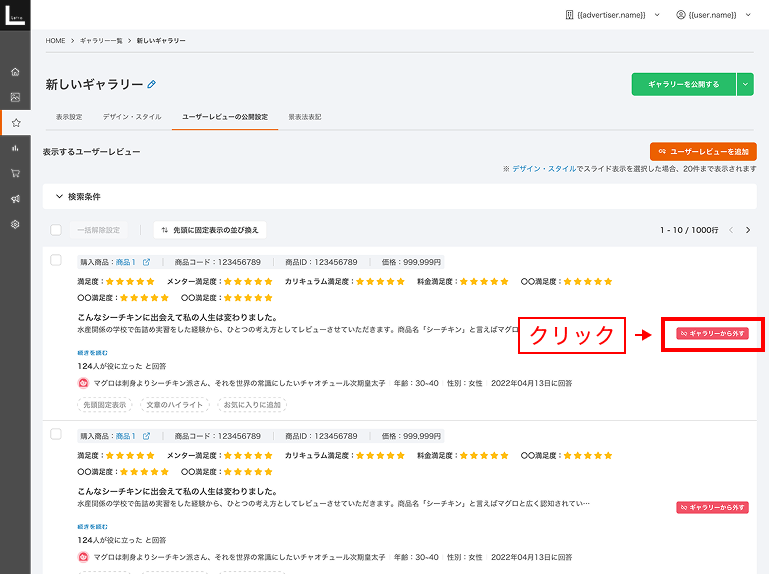769x574 pixels.
Task: Go to previous page of reviews
Action: (731, 230)
